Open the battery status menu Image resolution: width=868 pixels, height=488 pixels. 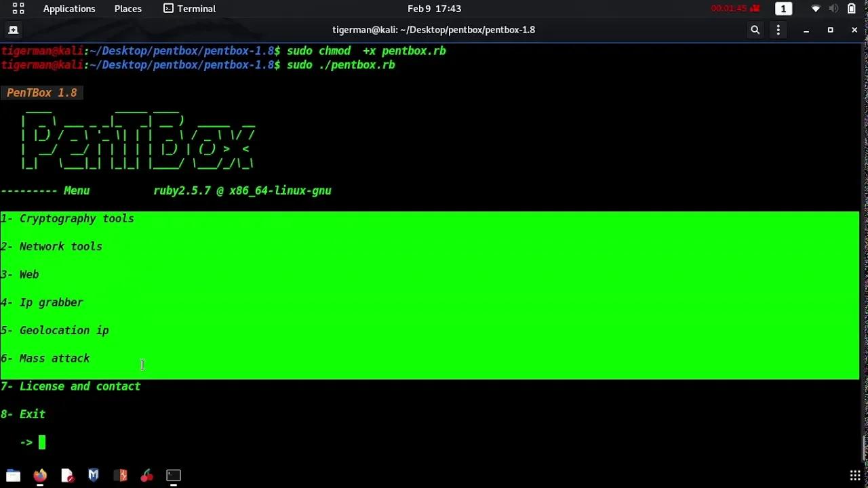[x=852, y=9]
